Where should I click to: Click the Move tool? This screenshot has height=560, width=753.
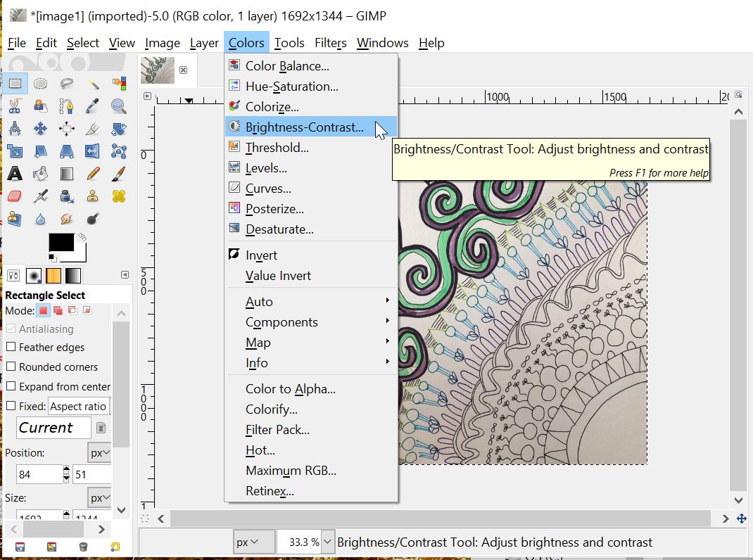(41, 129)
